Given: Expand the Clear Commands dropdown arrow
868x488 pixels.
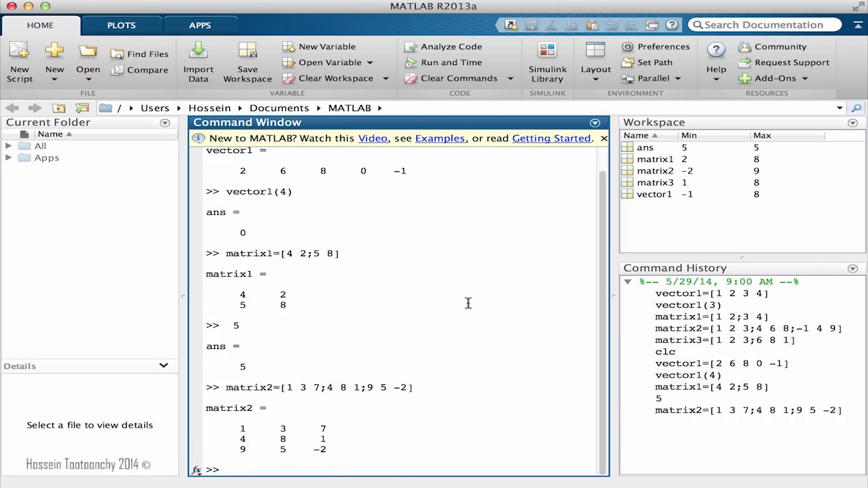Looking at the screenshot, I should pos(510,79).
